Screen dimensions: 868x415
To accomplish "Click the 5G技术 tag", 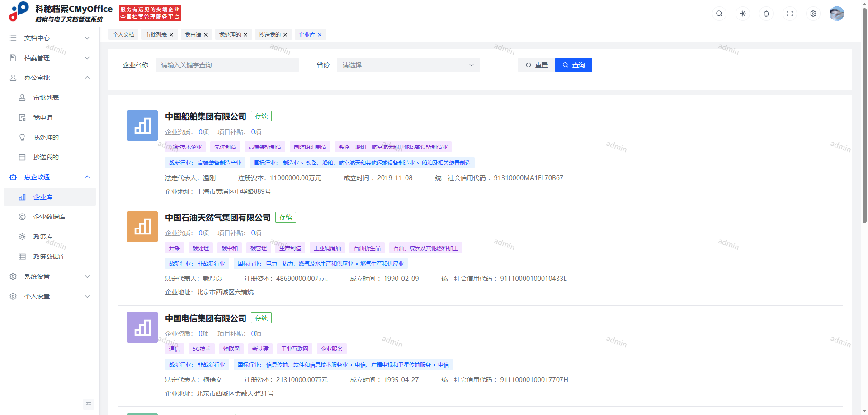I will pos(202,349).
